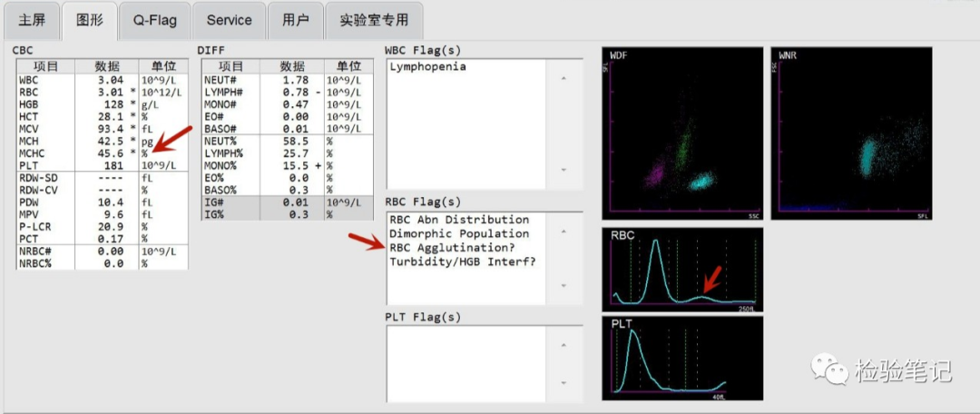This screenshot has width=980, height=414.
Task: Click the CBC table 项目 column header
Action: pyautogui.click(x=45, y=67)
